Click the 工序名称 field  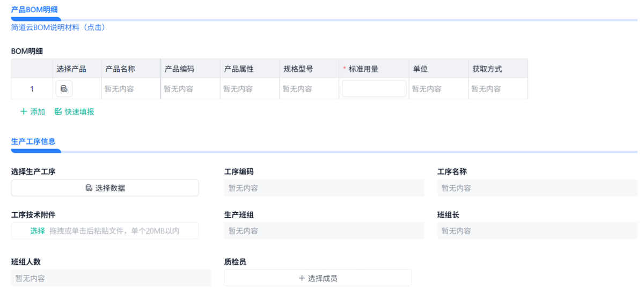538,188
